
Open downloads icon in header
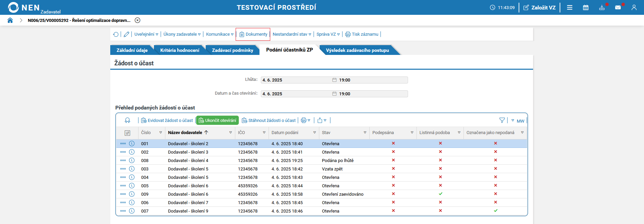(x=602, y=7)
